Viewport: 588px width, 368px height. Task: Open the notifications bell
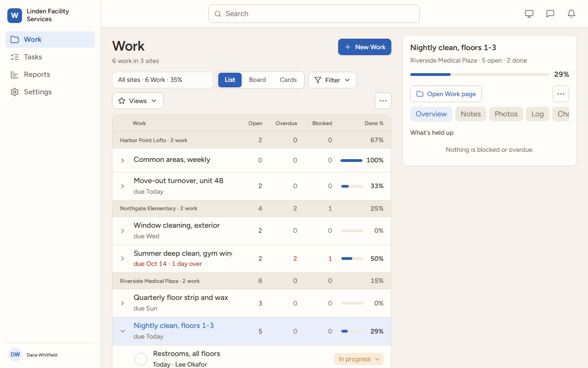coord(571,14)
